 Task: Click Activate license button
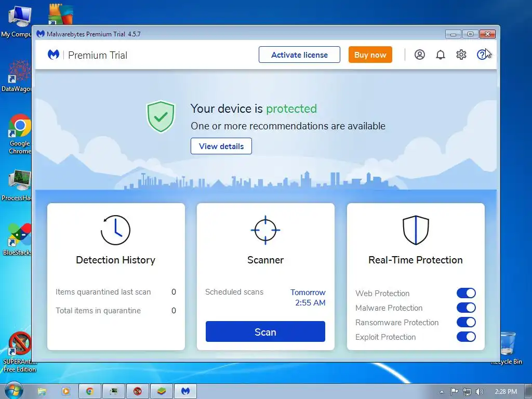tap(299, 55)
